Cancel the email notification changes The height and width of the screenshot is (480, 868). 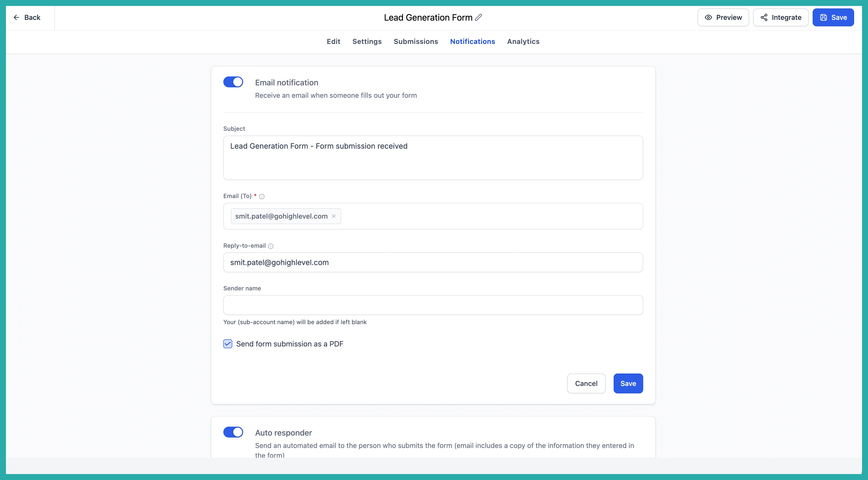[x=586, y=383]
